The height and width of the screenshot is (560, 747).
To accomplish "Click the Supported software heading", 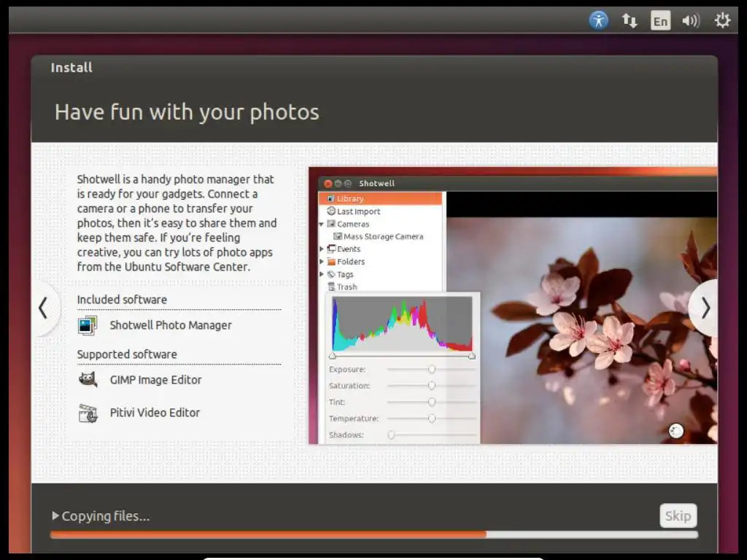I will point(127,354).
